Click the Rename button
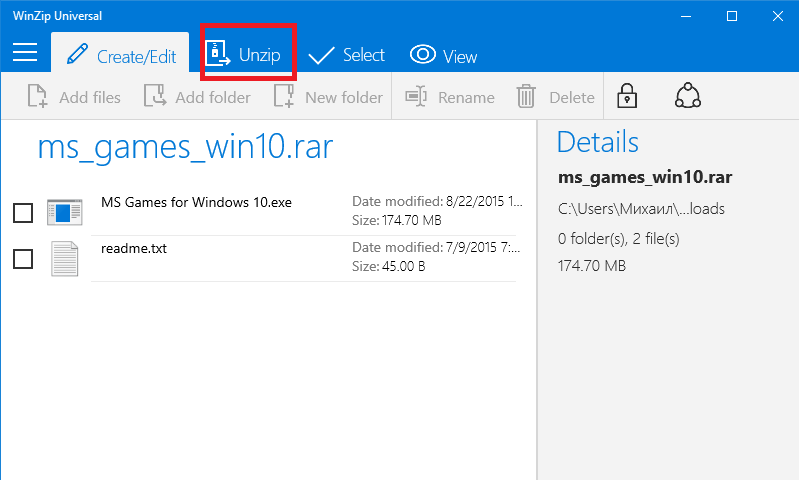Image resolution: width=799 pixels, height=480 pixels. (x=449, y=96)
